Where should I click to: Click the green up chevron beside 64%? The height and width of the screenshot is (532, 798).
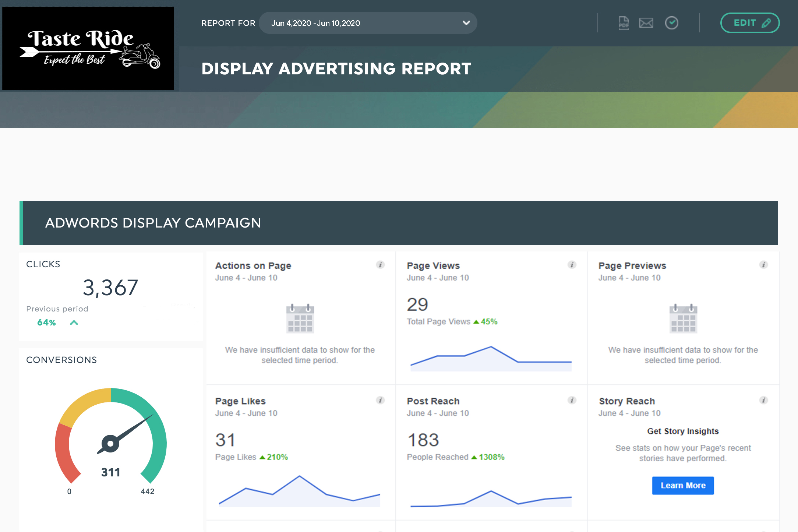tap(74, 323)
